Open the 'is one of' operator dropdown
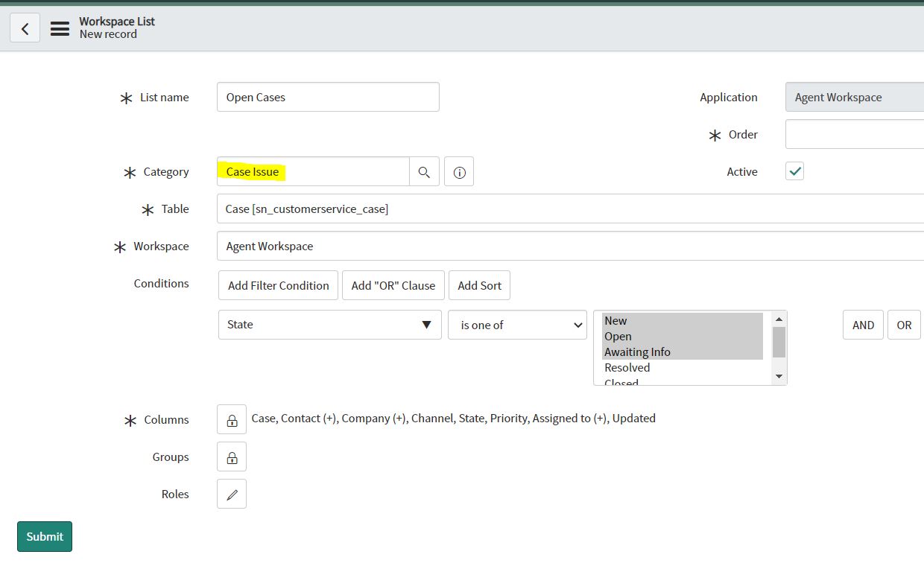This screenshot has height=563, width=924. pos(517,325)
